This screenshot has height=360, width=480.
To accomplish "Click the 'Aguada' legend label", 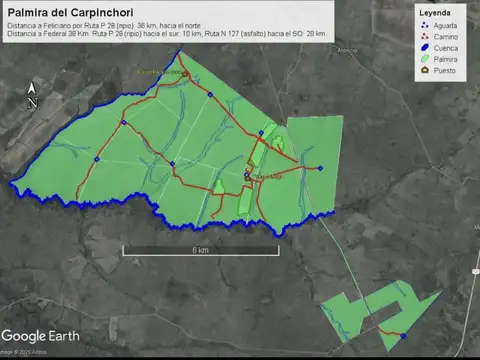I will pos(445,26).
